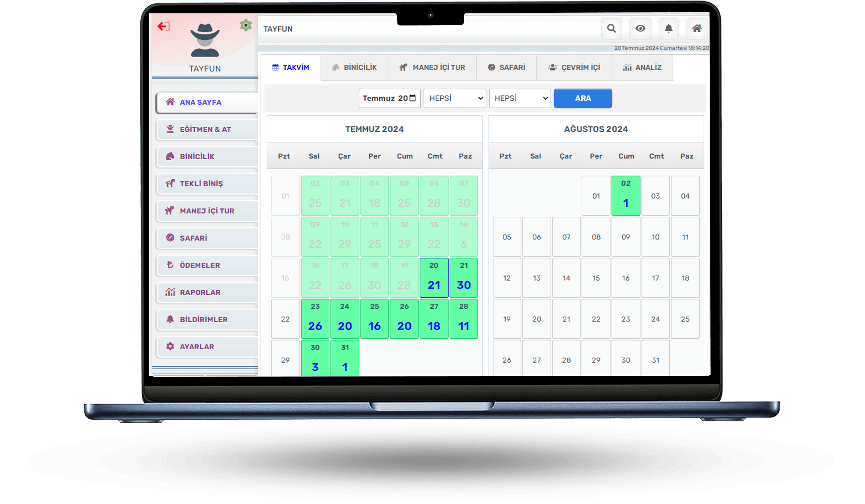Click the blue ARA button
Screen dimensions: 865x504
583,98
